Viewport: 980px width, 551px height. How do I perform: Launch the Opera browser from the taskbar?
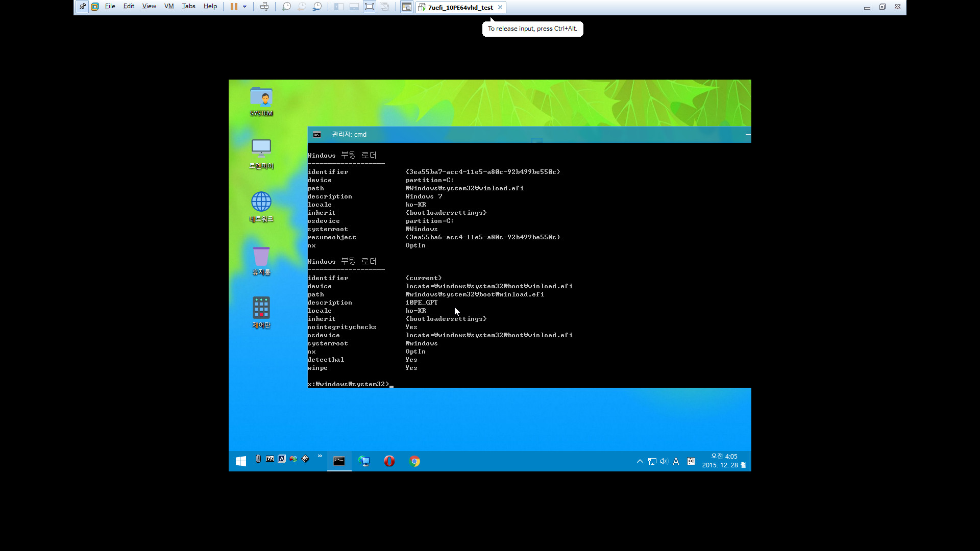389,461
